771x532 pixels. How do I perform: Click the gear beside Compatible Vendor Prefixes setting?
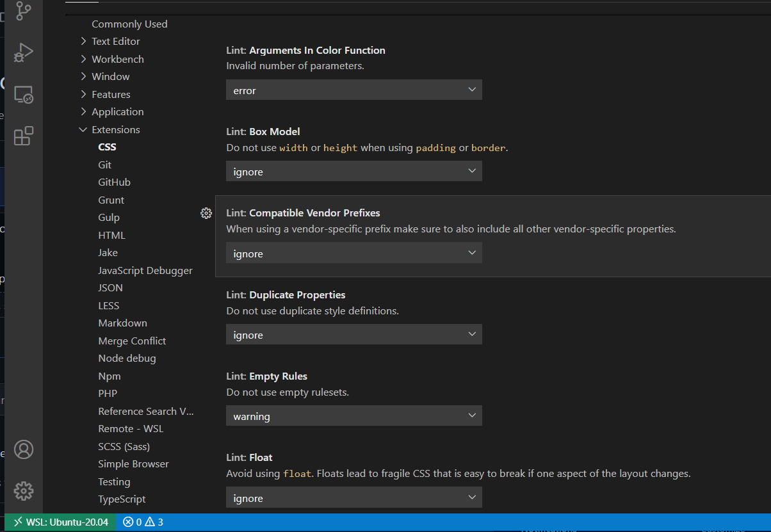(206, 213)
